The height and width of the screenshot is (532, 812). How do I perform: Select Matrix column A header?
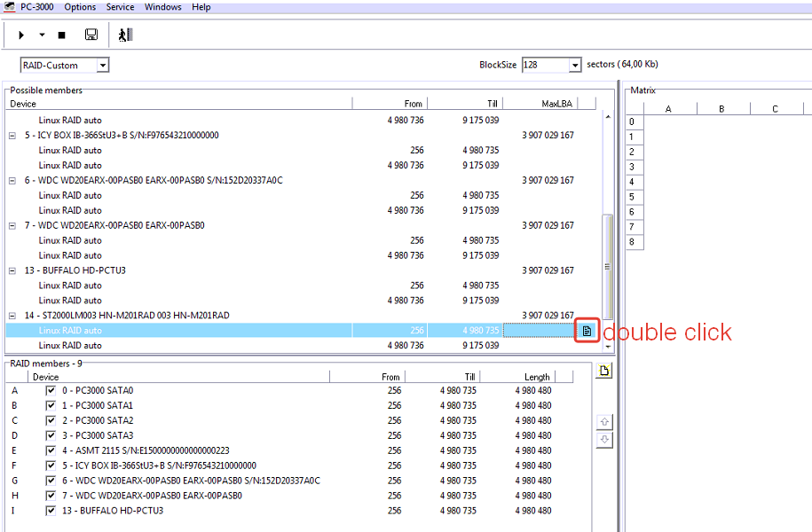click(670, 109)
